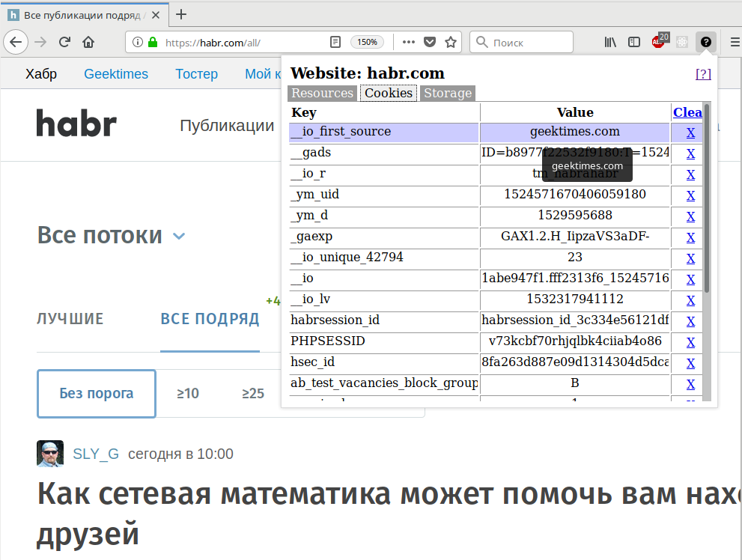Viewport: 742px width, 560px height.
Task: Open the Публикации menu item
Action: pos(227,125)
